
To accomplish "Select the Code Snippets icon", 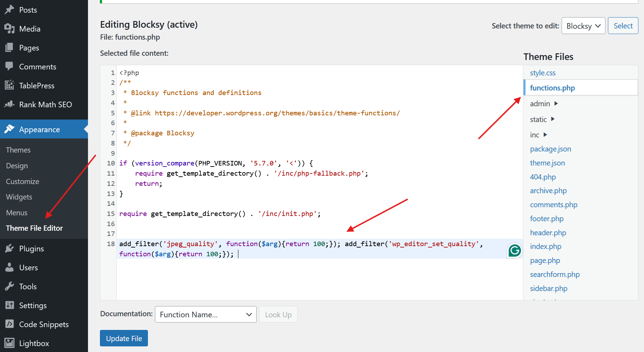I will 10,324.
